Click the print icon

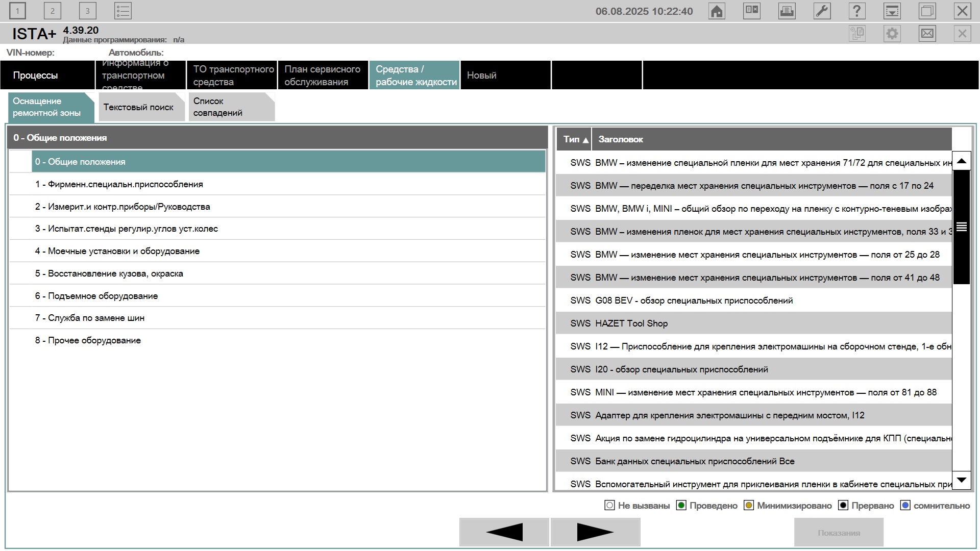787,11
